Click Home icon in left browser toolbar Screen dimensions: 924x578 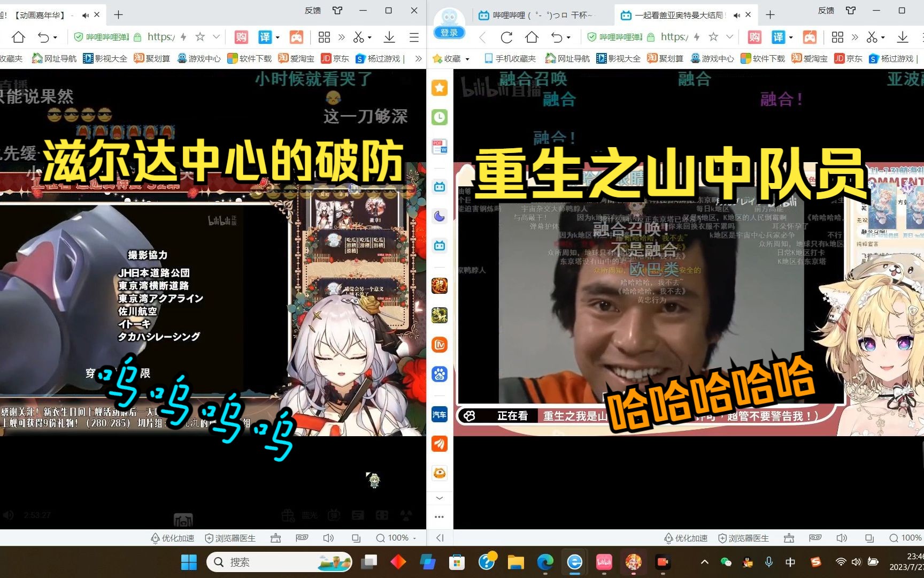coord(19,37)
